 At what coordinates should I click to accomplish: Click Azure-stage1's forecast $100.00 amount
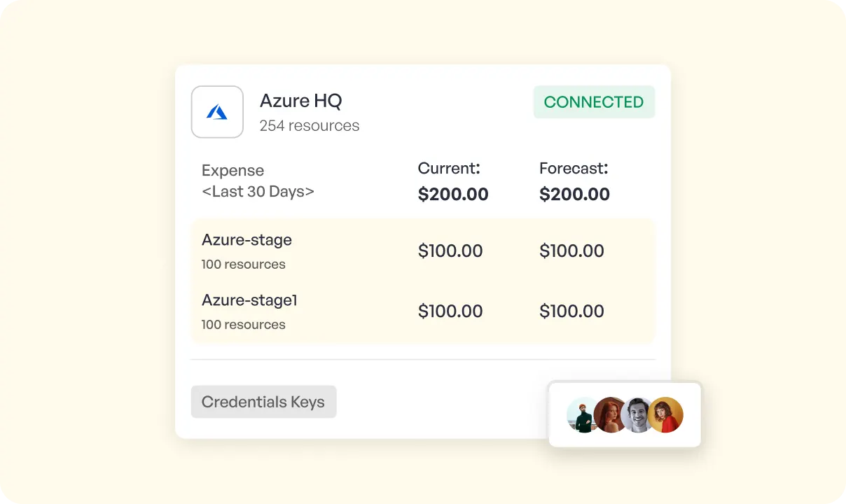(x=571, y=311)
